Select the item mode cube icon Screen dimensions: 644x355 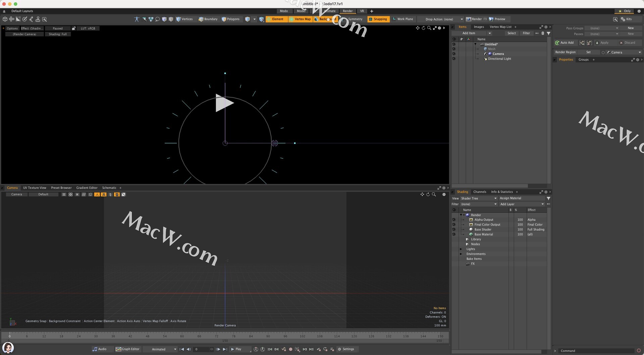tap(5, 19)
